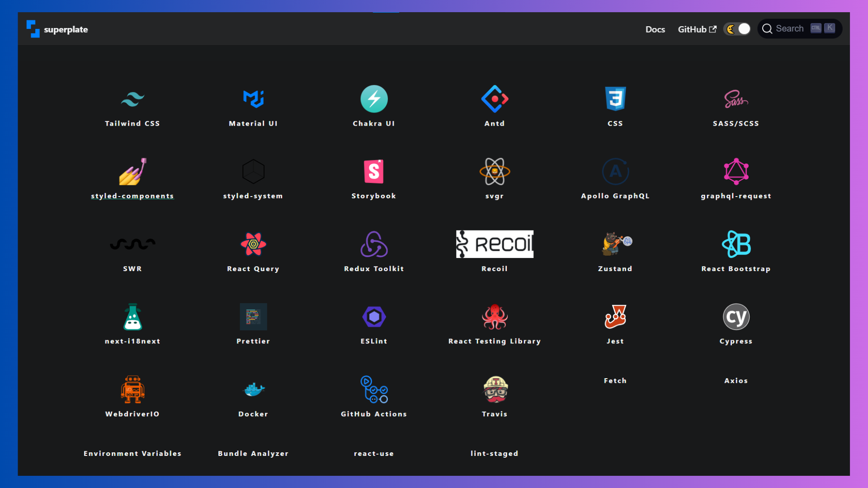The image size is (868, 488).
Task: Click the Tailwind CSS wave icon
Action: click(132, 99)
